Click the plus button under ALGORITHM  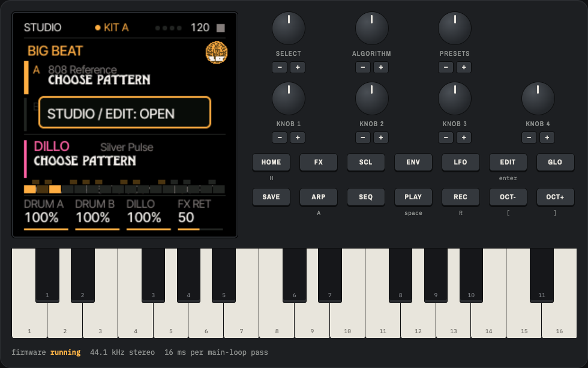pyautogui.click(x=380, y=67)
